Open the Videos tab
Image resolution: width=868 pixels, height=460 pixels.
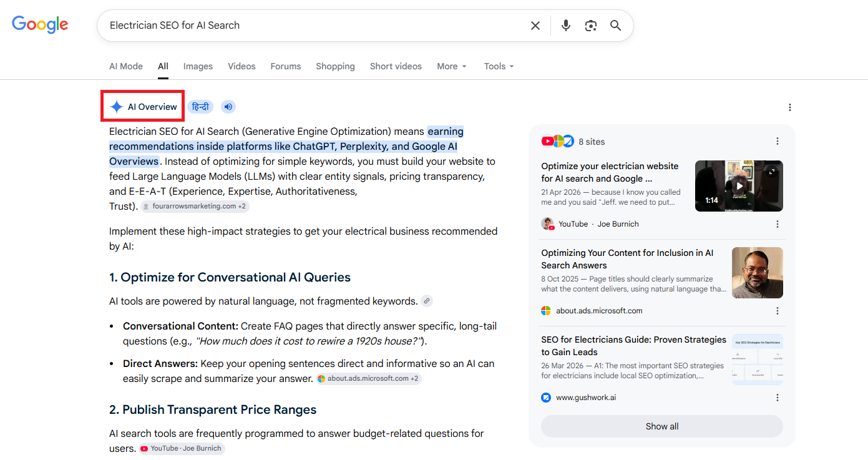pyautogui.click(x=241, y=66)
